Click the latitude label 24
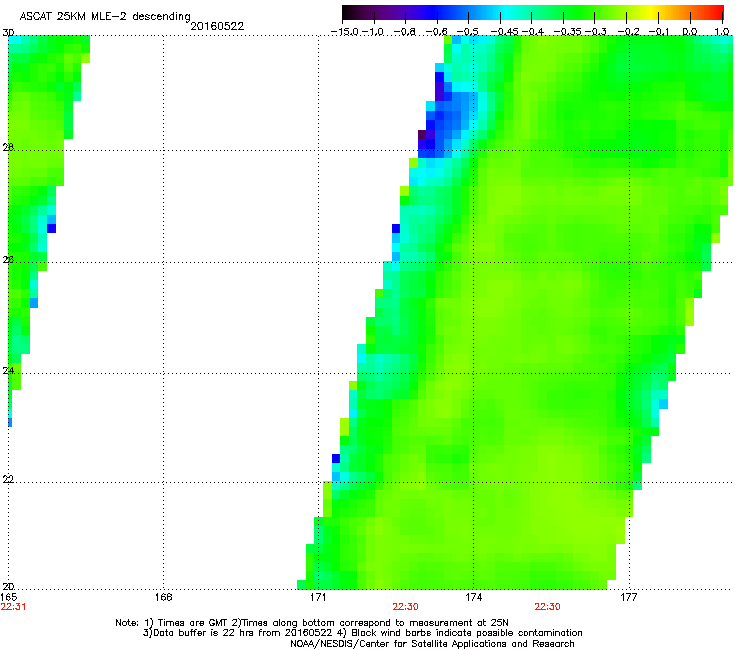 coord(8,371)
